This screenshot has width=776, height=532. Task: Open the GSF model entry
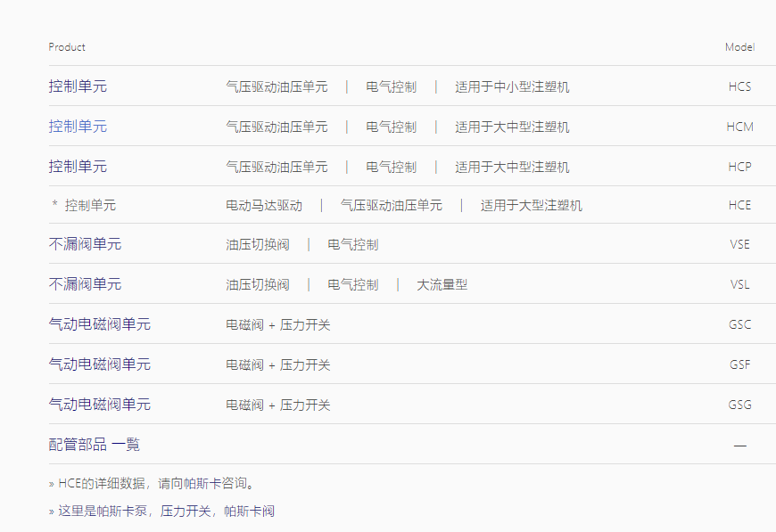pos(739,364)
